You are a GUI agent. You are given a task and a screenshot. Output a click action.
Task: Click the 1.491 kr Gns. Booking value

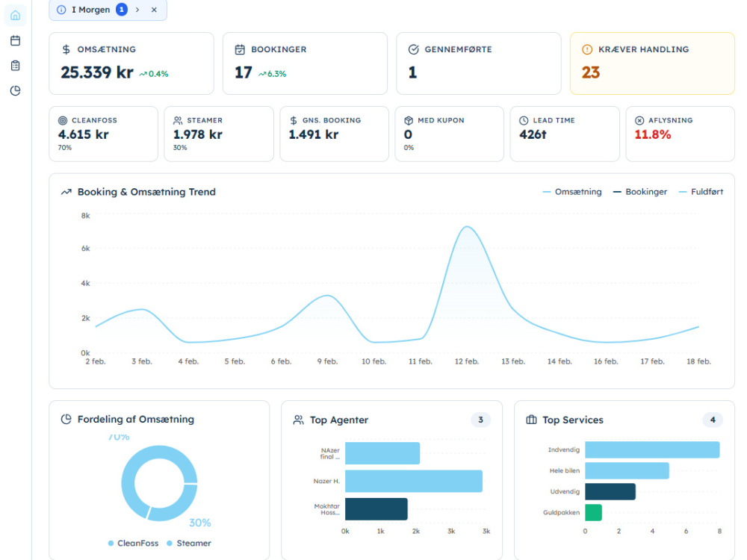pos(314,134)
